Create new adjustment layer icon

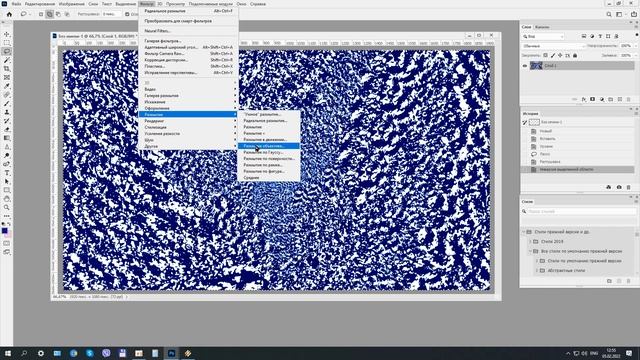coord(602,99)
